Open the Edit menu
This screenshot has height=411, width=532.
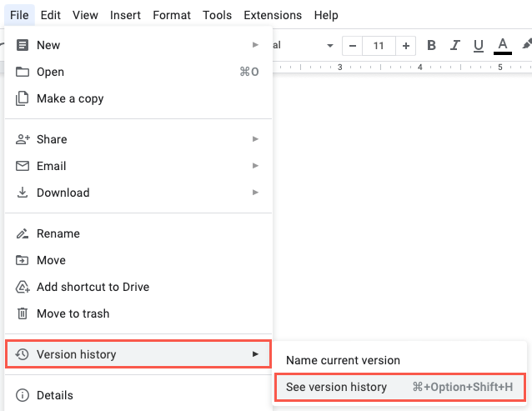51,15
